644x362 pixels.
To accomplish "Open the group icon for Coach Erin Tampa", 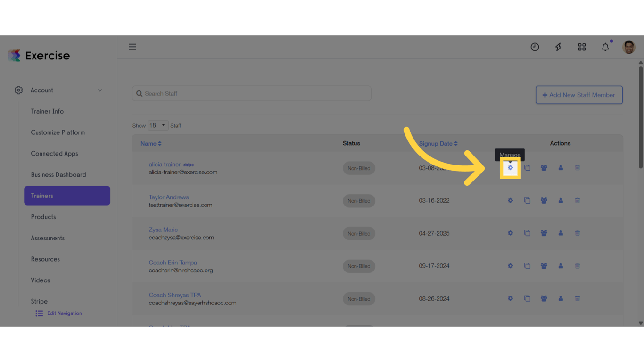I will coord(544,266).
